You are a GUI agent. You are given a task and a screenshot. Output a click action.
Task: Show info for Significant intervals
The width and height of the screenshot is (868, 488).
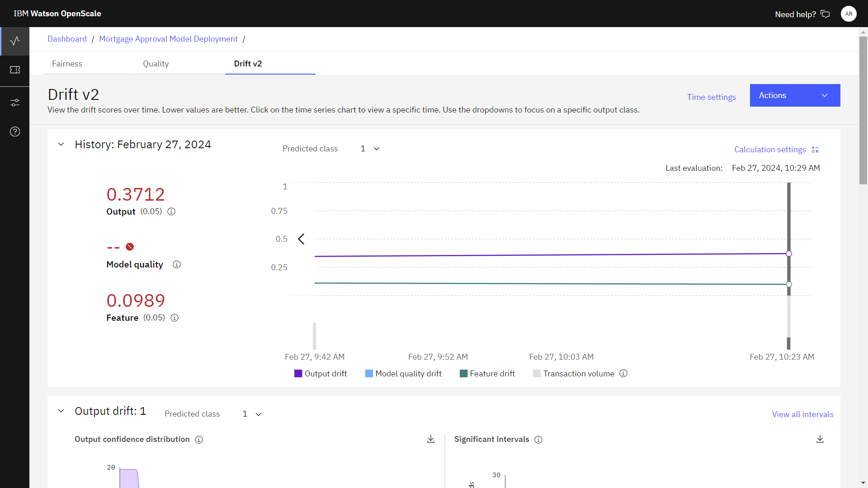[538, 440]
